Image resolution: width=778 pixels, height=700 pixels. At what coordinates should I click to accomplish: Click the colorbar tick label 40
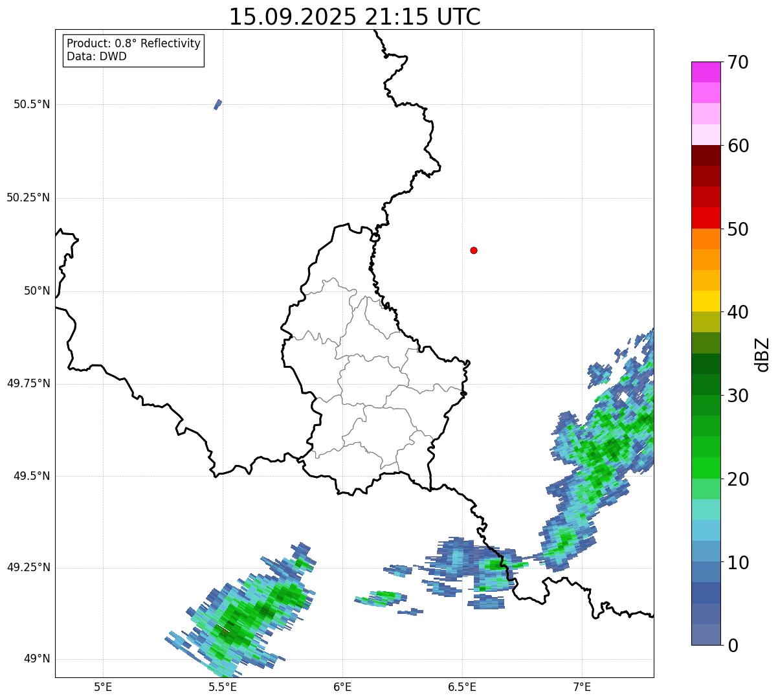[x=738, y=312]
